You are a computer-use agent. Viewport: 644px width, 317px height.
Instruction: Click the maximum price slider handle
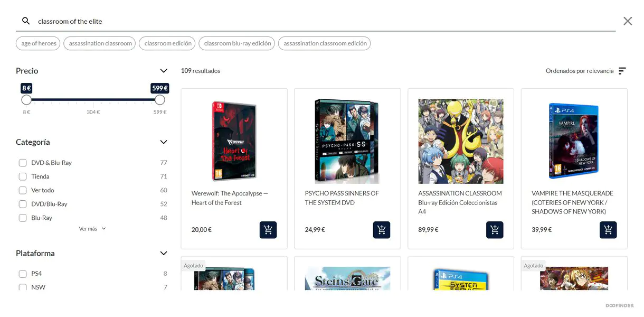click(160, 100)
